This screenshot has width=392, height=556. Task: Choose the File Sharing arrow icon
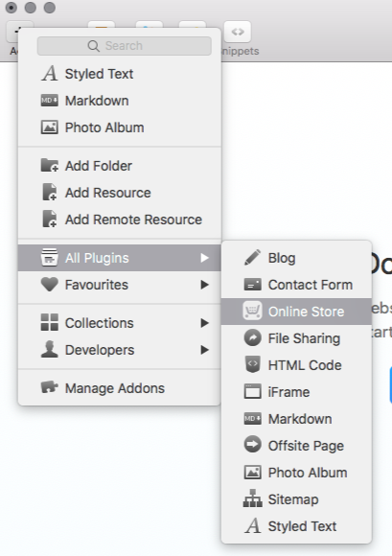point(252,338)
